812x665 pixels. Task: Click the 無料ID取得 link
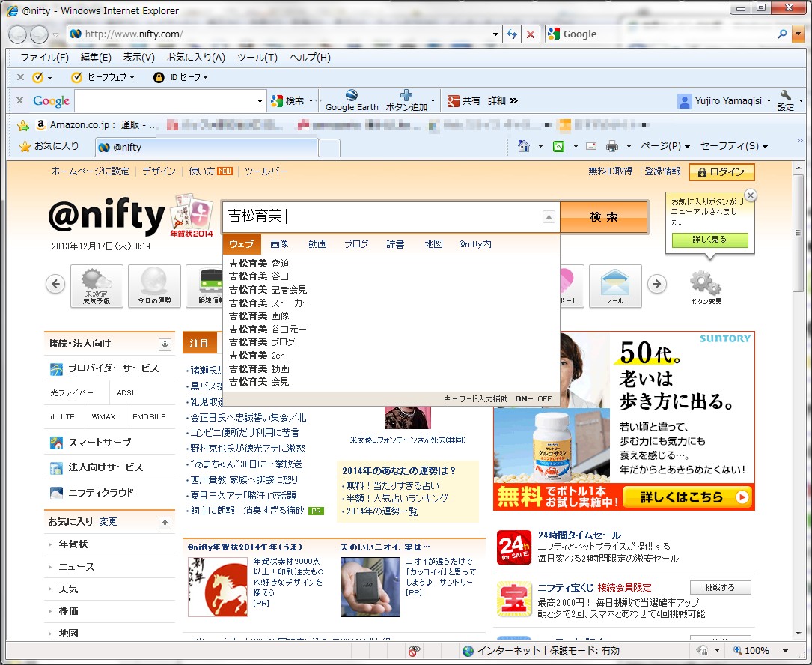pyautogui.click(x=610, y=171)
